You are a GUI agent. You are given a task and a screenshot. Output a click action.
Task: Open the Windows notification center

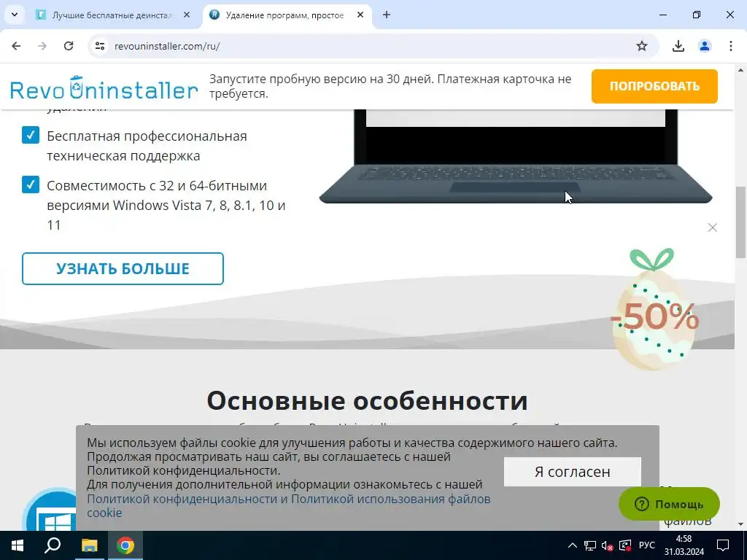(x=723, y=545)
